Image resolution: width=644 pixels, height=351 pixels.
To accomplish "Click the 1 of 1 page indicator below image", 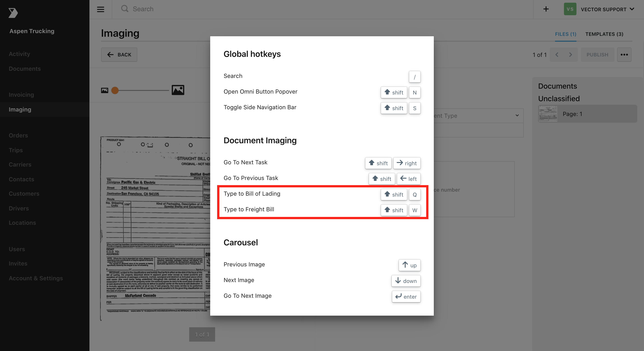I will 202,334.
